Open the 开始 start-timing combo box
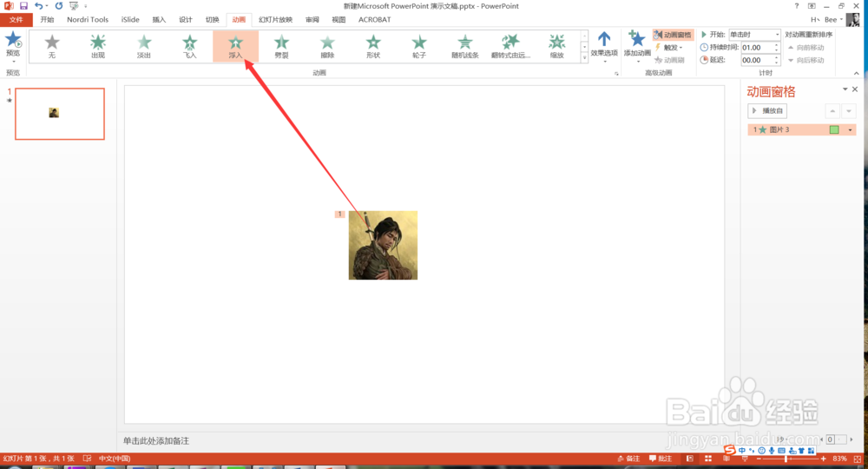 (x=754, y=35)
